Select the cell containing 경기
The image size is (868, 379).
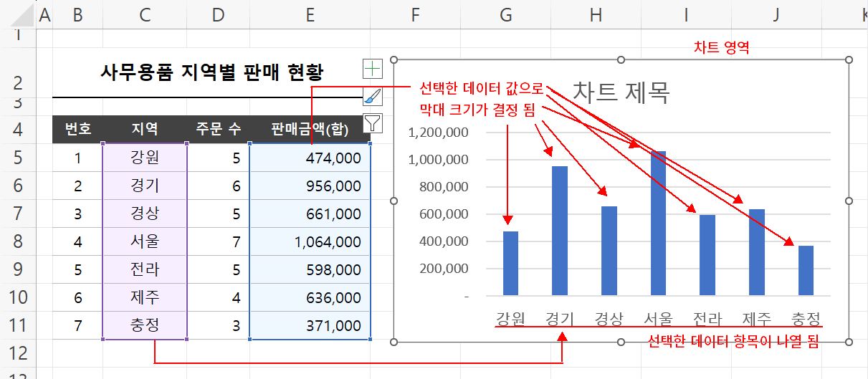pos(145,186)
